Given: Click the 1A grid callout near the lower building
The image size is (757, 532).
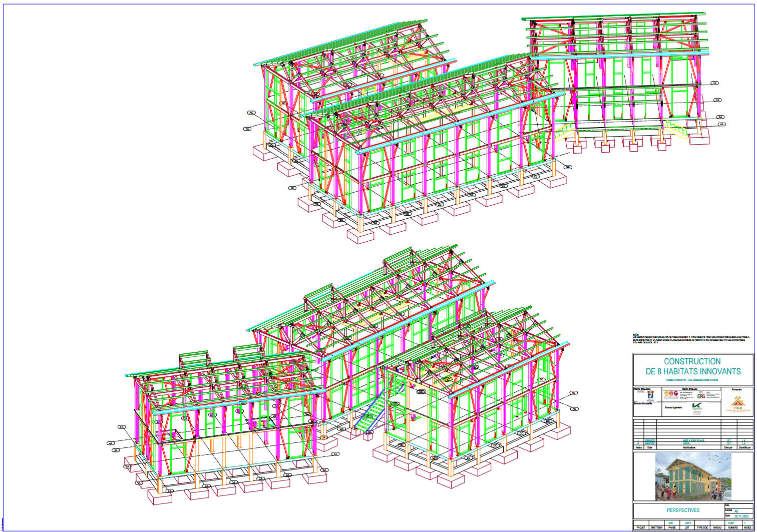Looking at the screenshot, I should 335,454.
